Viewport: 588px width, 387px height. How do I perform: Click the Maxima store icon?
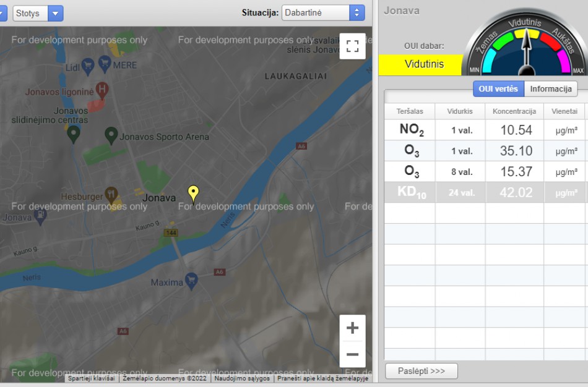(x=191, y=279)
